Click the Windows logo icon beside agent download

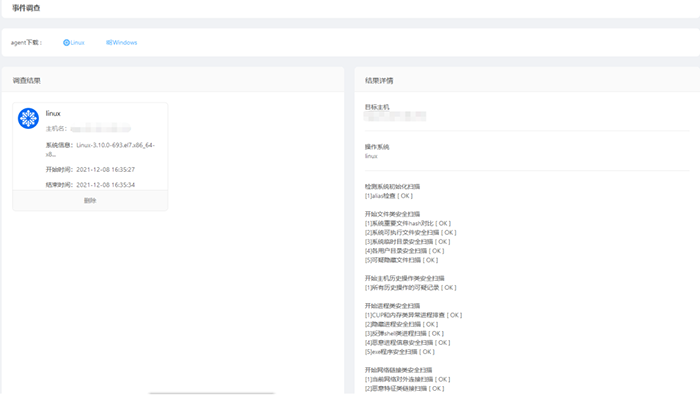(109, 43)
